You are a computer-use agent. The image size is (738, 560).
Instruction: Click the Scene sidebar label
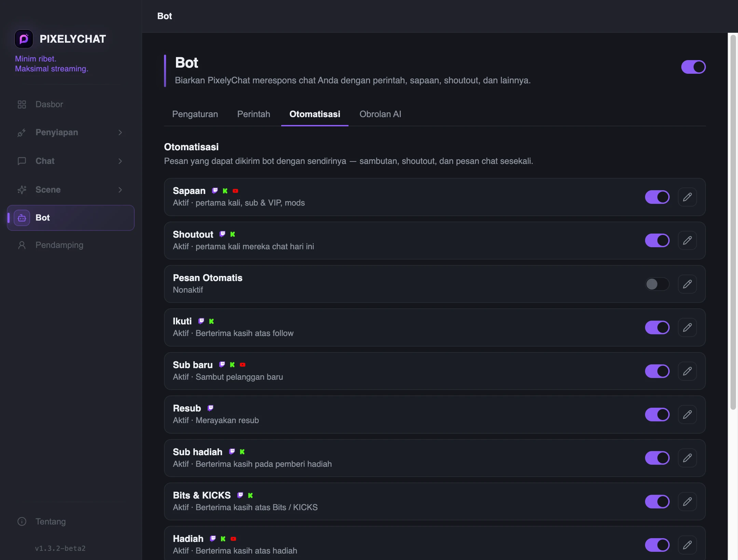click(x=48, y=190)
